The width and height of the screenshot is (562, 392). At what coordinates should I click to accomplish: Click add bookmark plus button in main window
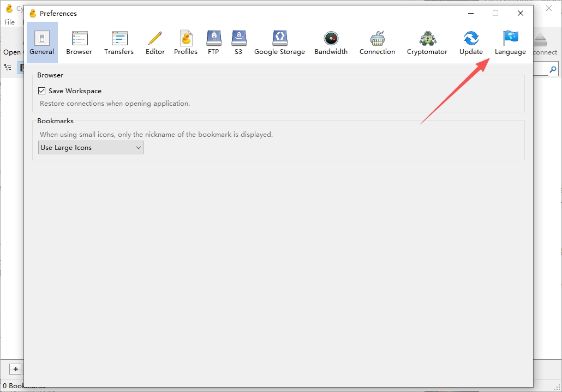pos(15,369)
